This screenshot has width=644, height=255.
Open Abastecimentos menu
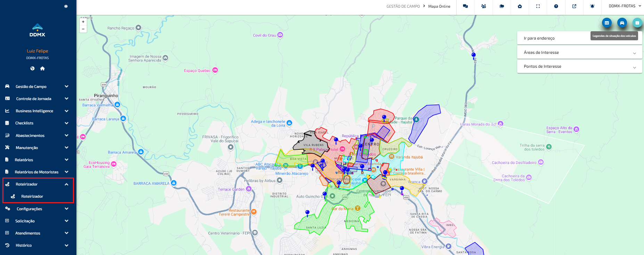(30, 135)
